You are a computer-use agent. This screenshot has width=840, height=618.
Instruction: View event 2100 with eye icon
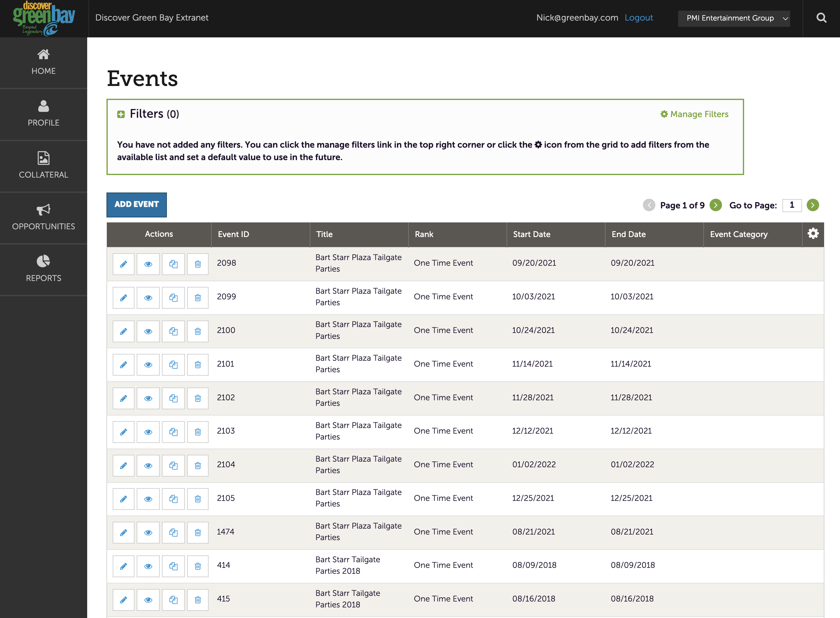pos(148,331)
